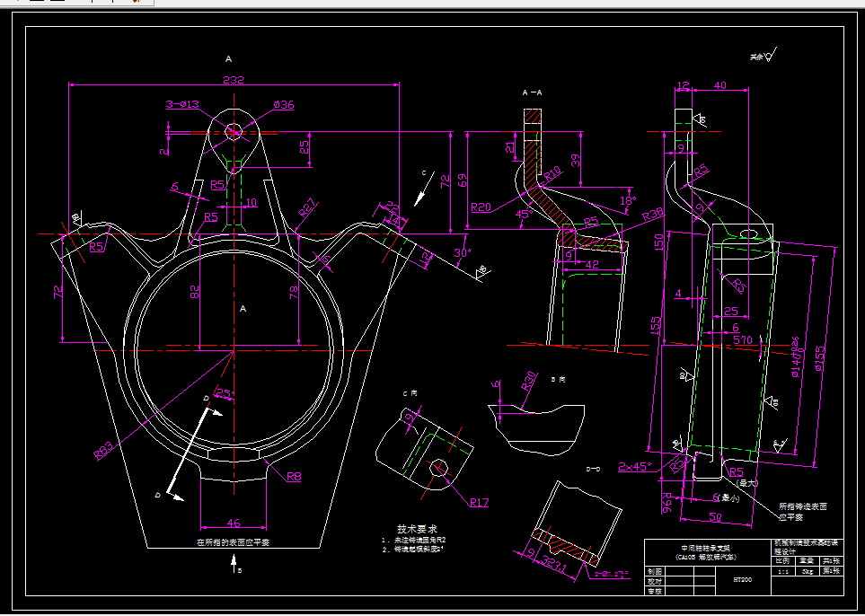This screenshot has height=616, width=865.
Task: Select the 1:1 scale value
Action: coord(782,572)
